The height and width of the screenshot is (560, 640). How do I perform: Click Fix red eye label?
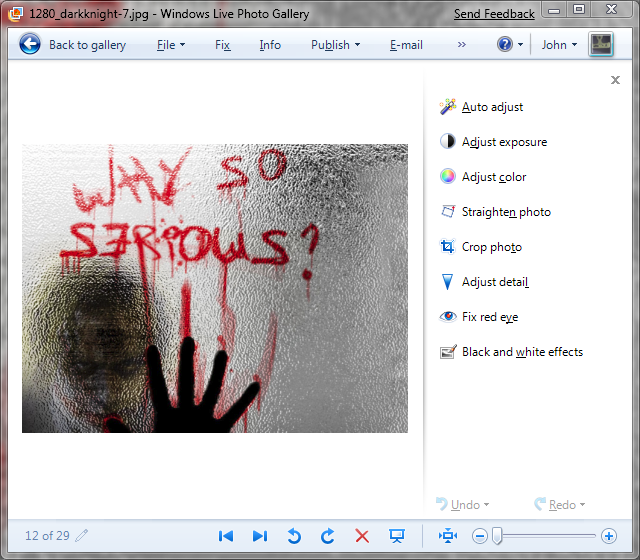tap(490, 317)
